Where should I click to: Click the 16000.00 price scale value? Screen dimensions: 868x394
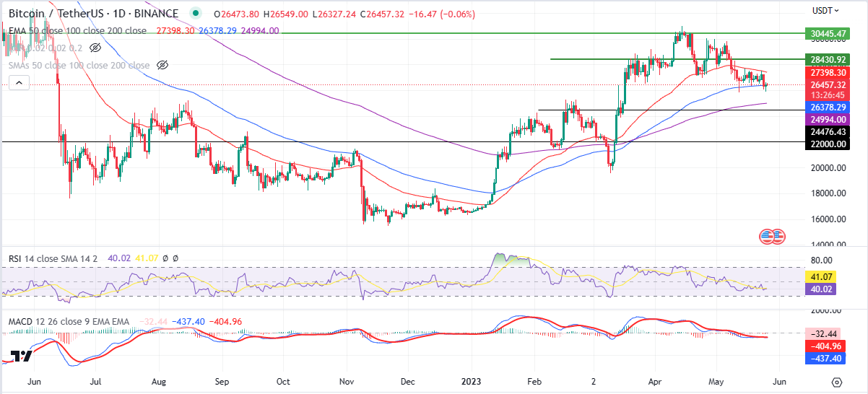point(829,219)
